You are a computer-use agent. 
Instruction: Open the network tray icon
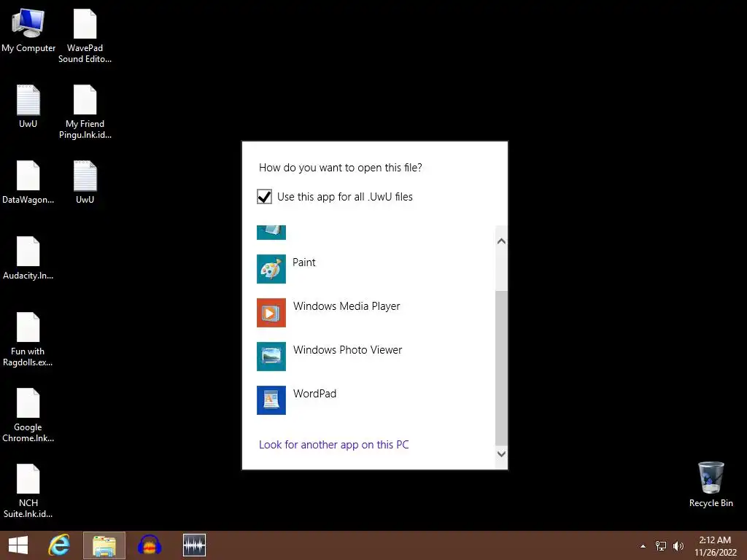point(661,546)
